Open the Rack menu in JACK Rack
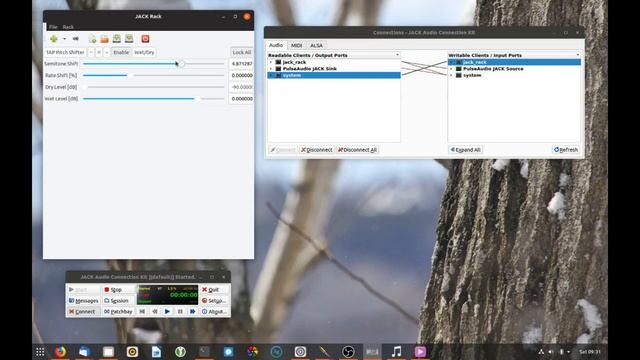The width and height of the screenshot is (640, 360). click(x=68, y=27)
